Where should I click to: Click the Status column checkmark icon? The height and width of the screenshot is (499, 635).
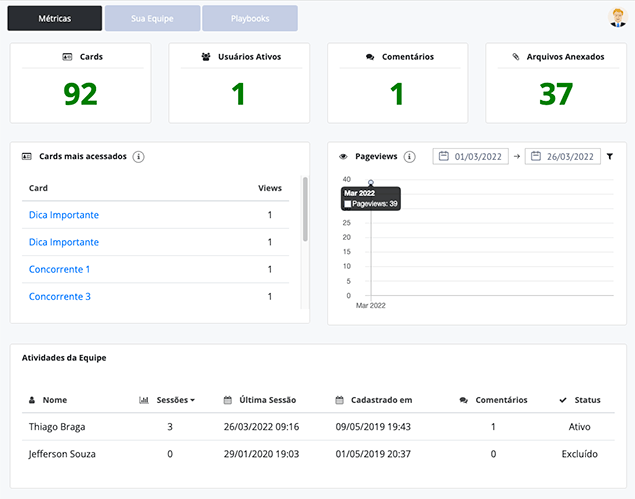point(563,400)
